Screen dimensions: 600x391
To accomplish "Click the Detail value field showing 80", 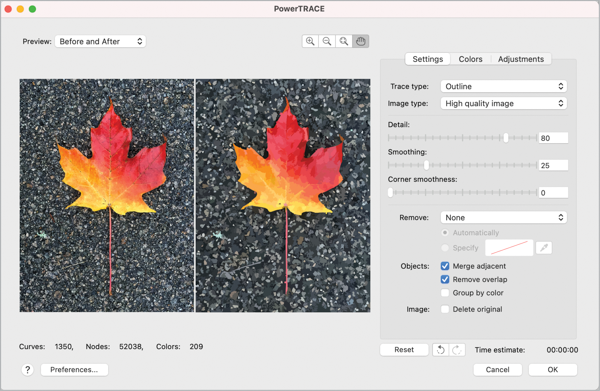I will point(553,138).
